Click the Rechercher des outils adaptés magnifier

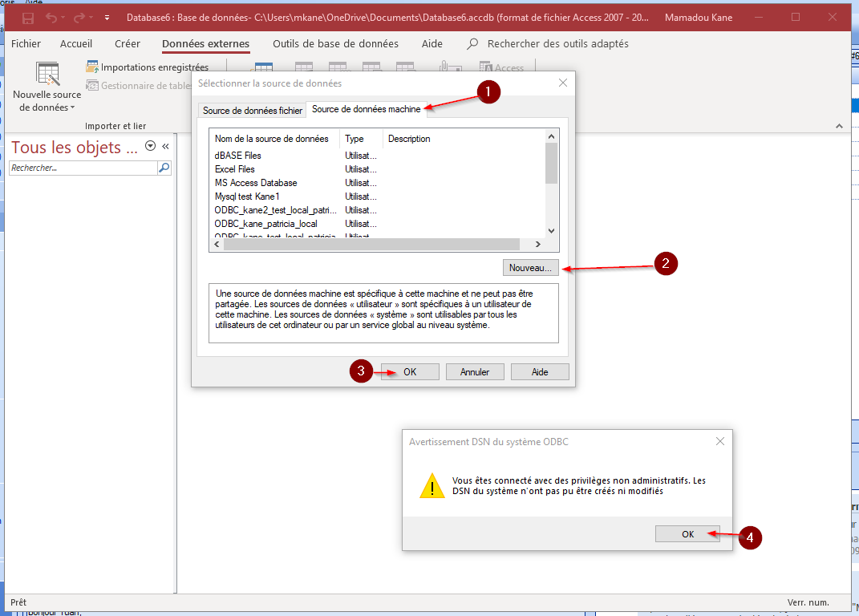click(473, 44)
